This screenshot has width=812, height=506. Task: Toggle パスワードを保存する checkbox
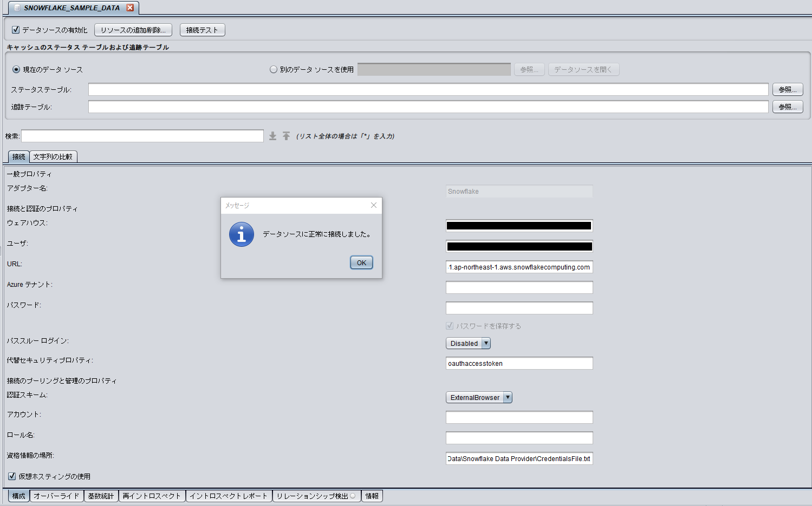click(x=450, y=326)
